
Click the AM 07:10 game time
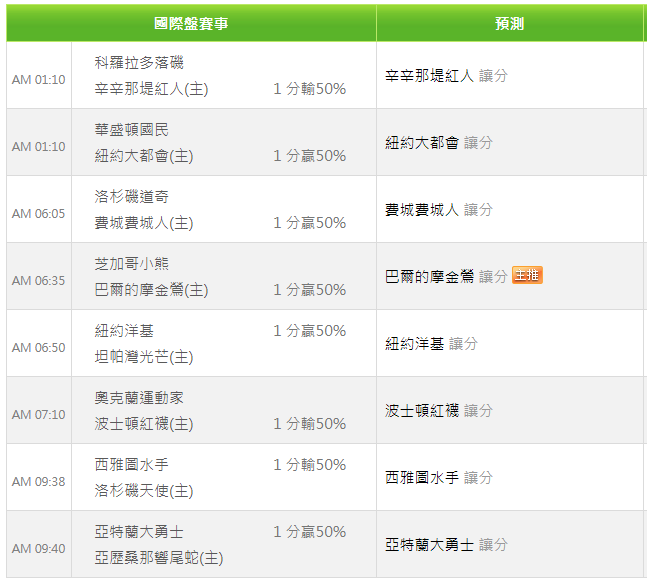pyautogui.click(x=38, y=414)
